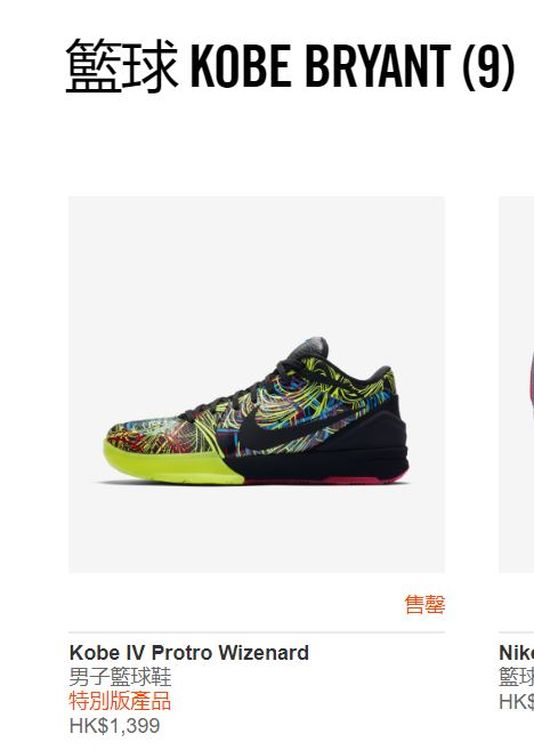Viewport: 534px width, 750px height.
Task: Click the (9) result count in heading
Action: point(488,66)
